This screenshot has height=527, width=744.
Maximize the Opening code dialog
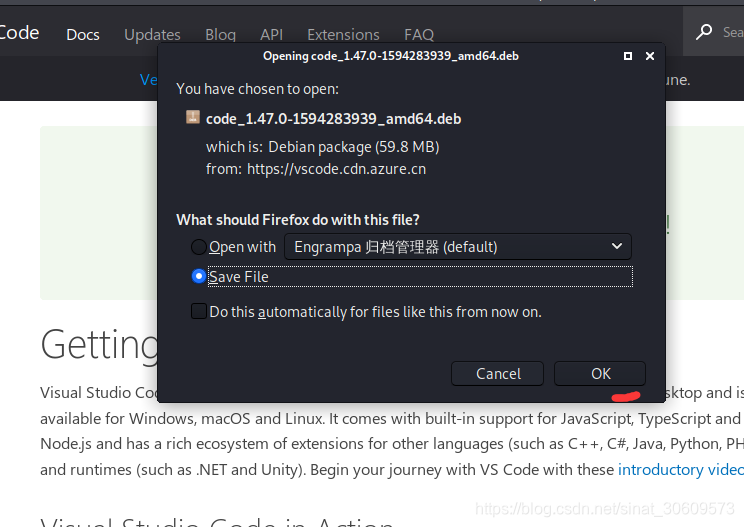pos(628,56)
